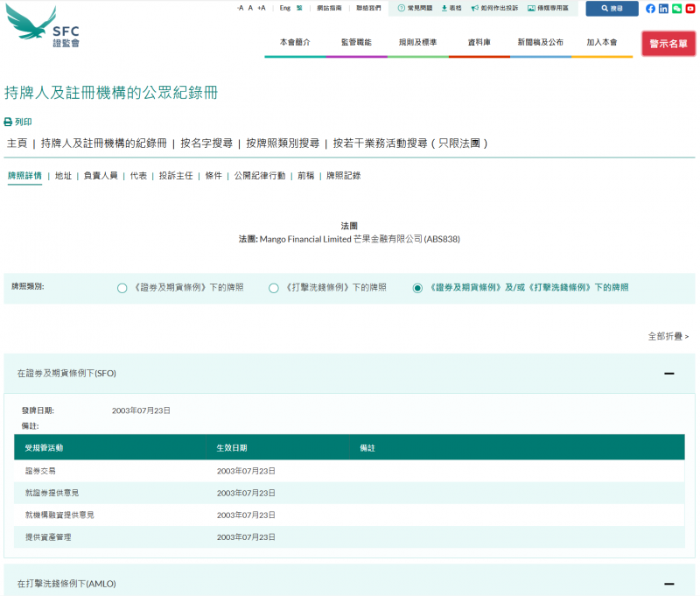
Task: Click the 發牌日期 value 2003年07月23日
Action: click(x=141, y=410)
